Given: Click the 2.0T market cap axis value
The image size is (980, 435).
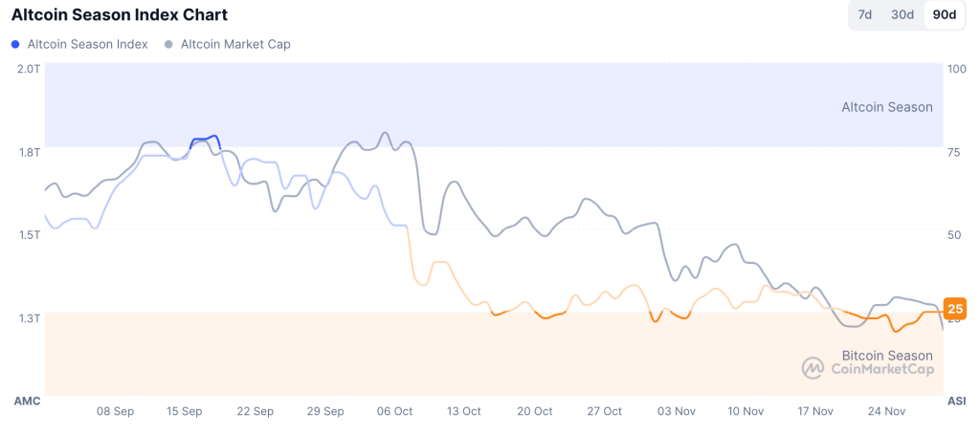Looking at the screenshot, I should pyautogui.click(x=29, y=69).
